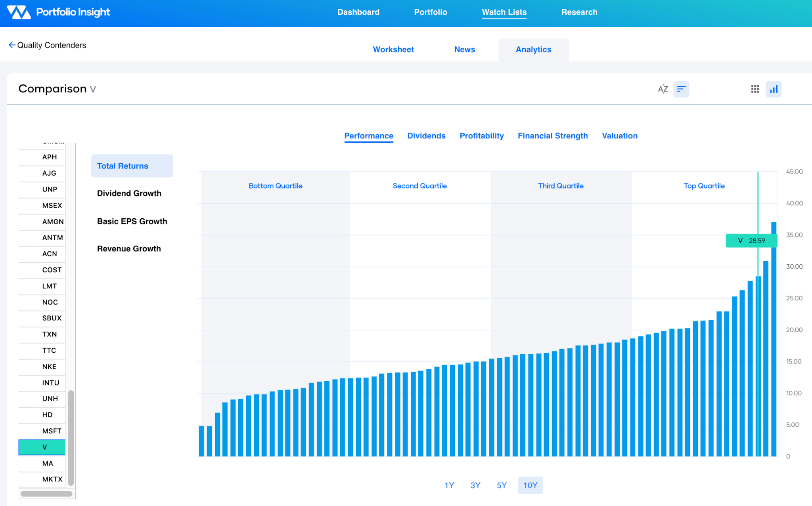Select AMGN in the ticker list
812x506 pixels.
[x=42, y=222]
